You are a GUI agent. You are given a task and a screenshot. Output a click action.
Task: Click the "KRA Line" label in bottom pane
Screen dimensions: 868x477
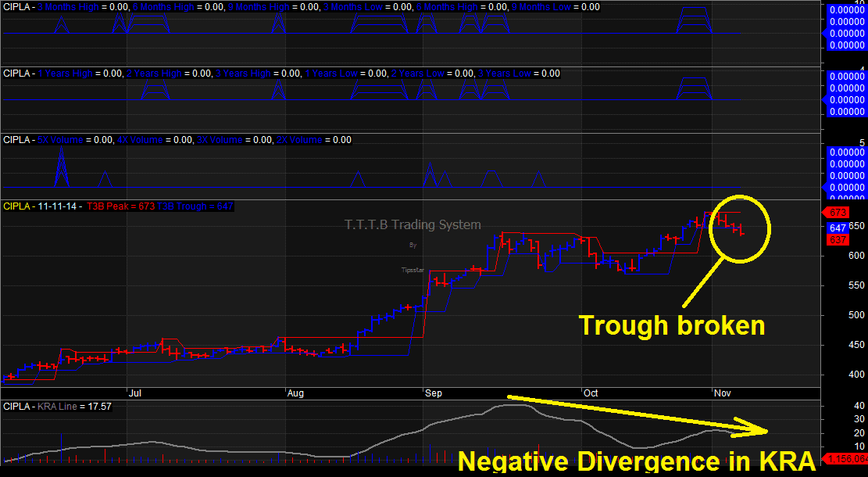point(58,407)
